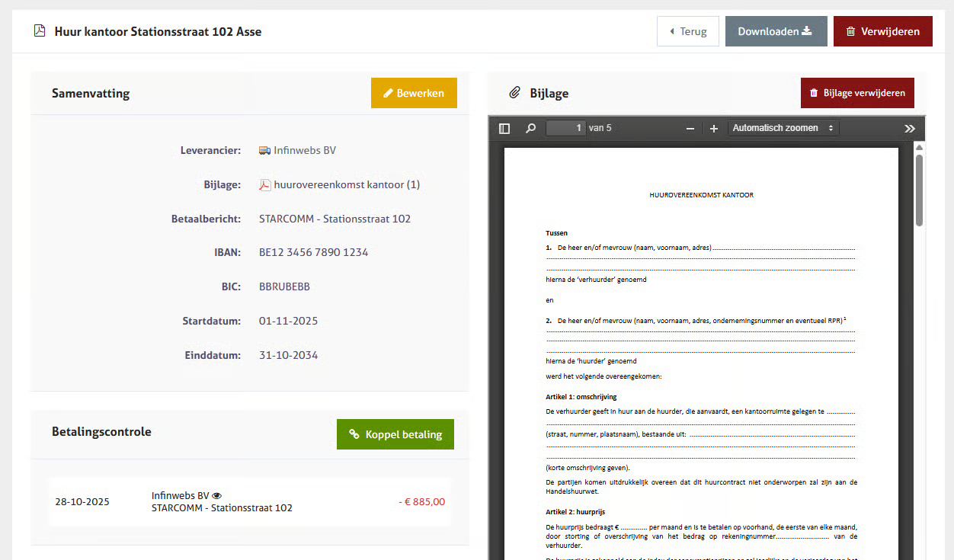Click the page number field
Image resolution: width=954 pixels, height=560 pixels.
[x=565, y=128]
